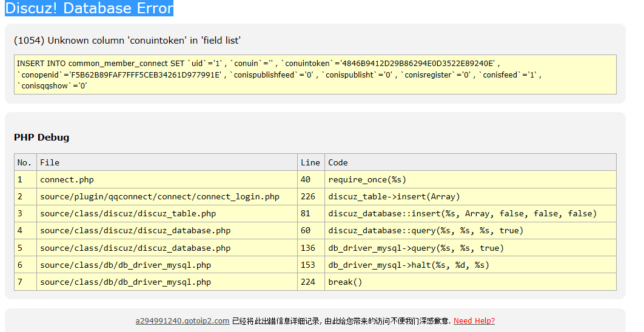Click the "No." column header
The height and width of the screenshot is (332, 644).
click(x=25, y=162)
